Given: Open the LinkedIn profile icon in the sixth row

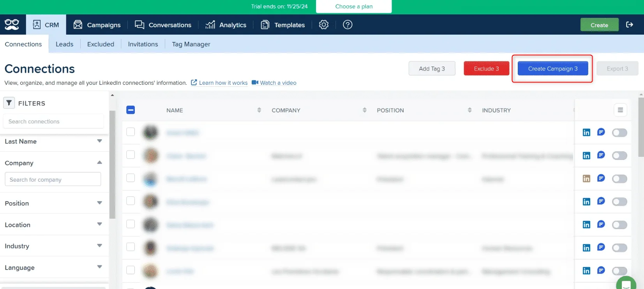Looking at the screenshot, I should pyautogui.click(x=586, y=248).
